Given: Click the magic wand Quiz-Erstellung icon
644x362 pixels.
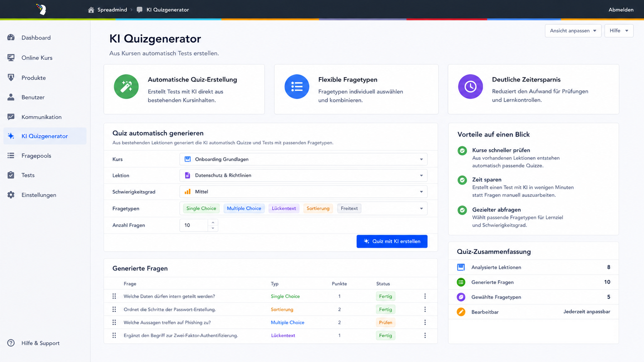Looking at the screenshot, I should (126, 87).
